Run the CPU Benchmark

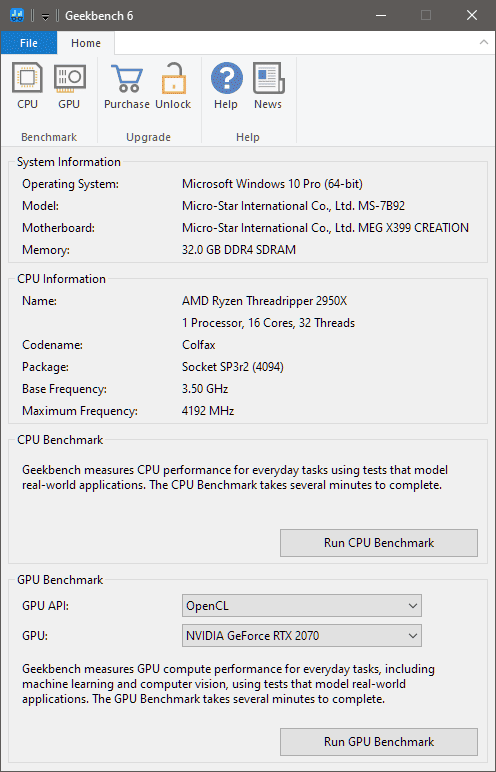pyautogui.click(x=379, y=543)
